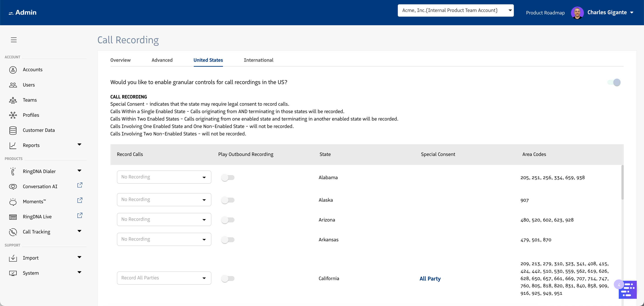Click the Moments external link icon

(x=80, y=200)
